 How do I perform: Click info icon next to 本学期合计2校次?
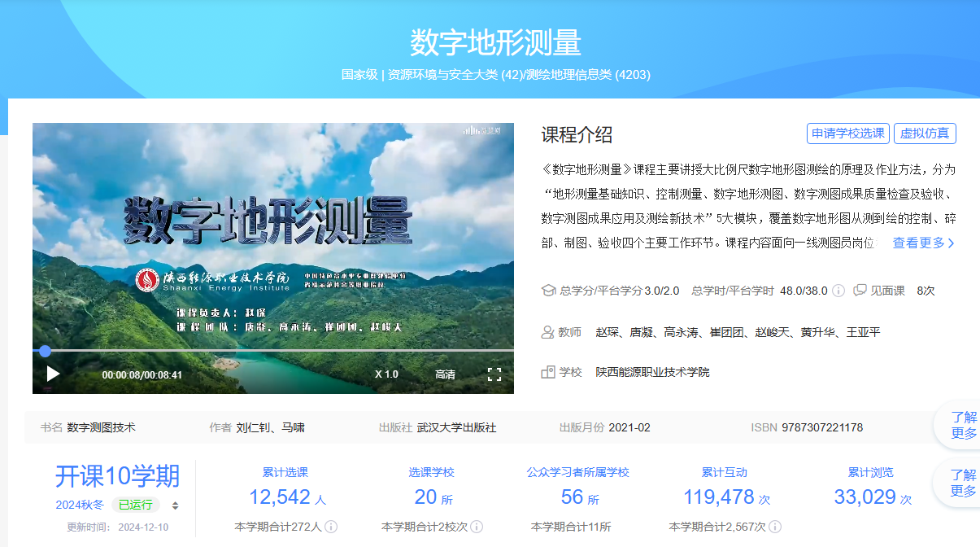coord(477,527)
